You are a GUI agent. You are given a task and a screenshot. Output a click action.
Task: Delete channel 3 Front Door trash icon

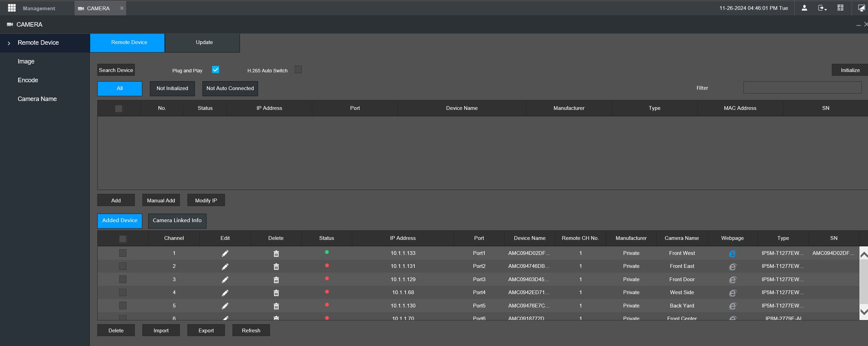[x=276, y=280]
